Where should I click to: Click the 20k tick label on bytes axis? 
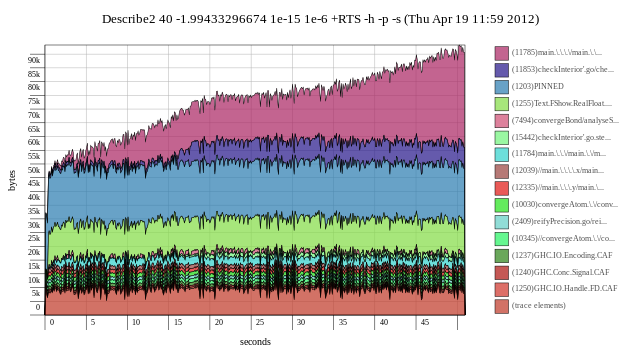[x=34, y=252]
